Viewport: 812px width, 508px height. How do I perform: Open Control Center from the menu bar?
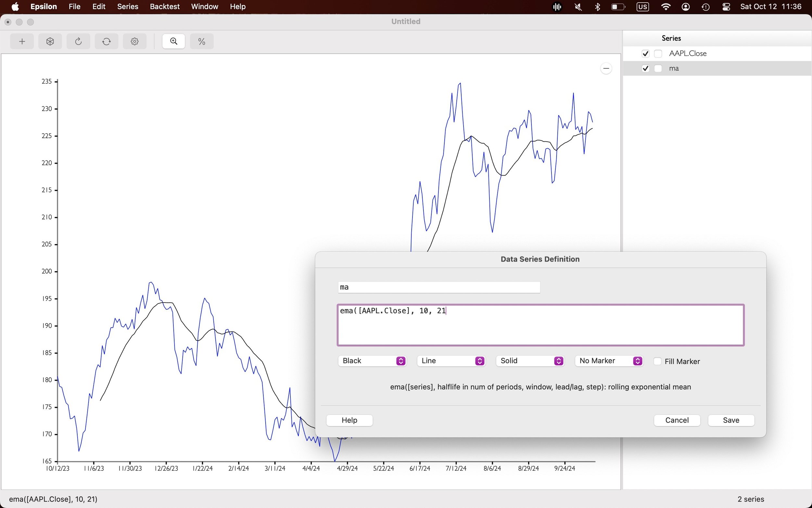click(x=726, y=7)
